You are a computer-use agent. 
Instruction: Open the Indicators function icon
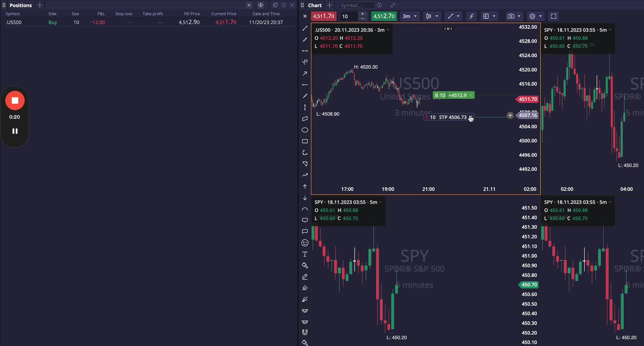click(x=471, y=16)
